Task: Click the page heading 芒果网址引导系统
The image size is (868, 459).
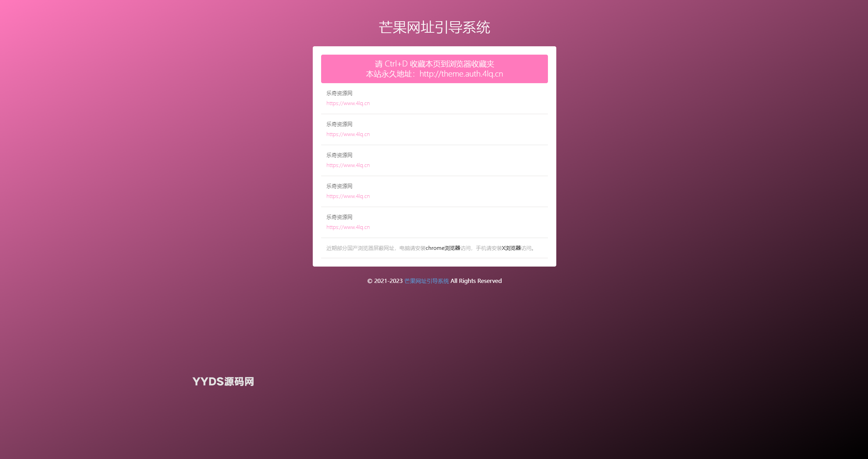Action: [x=434, y=27]
